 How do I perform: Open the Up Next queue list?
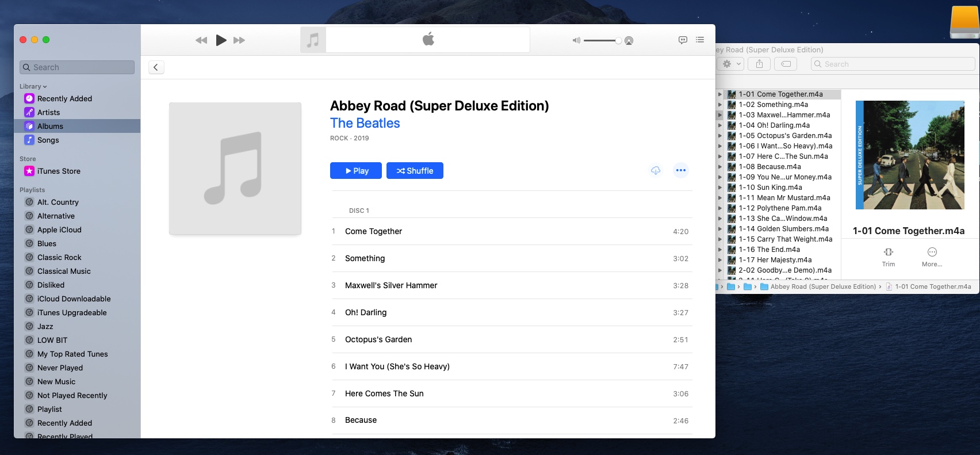tap(700, 40)
